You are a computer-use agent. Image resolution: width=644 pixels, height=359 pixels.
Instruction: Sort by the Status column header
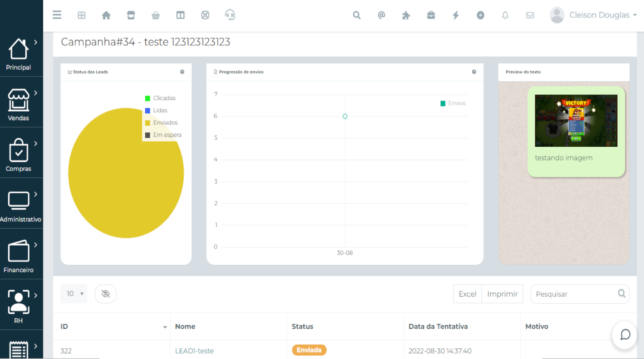pos(345,326)
